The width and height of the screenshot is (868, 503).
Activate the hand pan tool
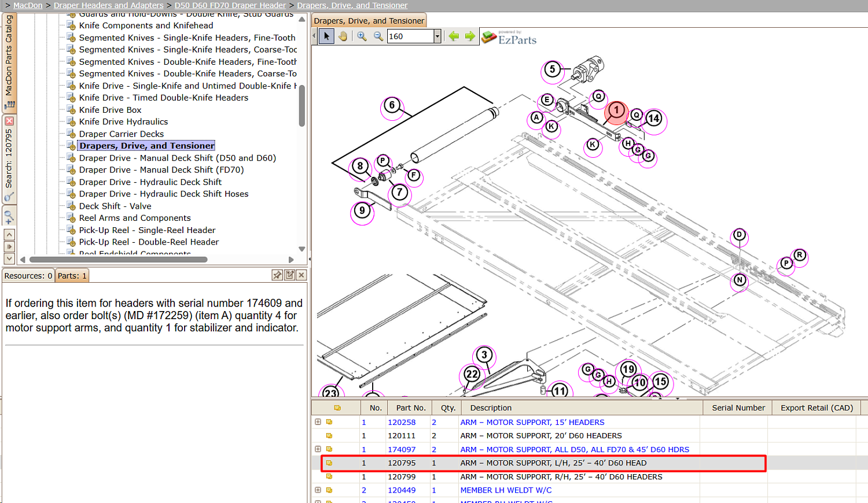click(x=343, y=36)
